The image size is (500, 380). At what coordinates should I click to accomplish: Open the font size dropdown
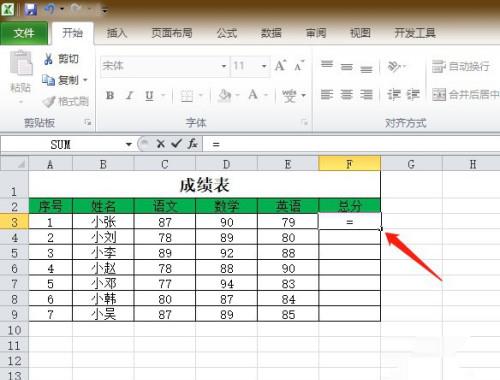[264, 66]
